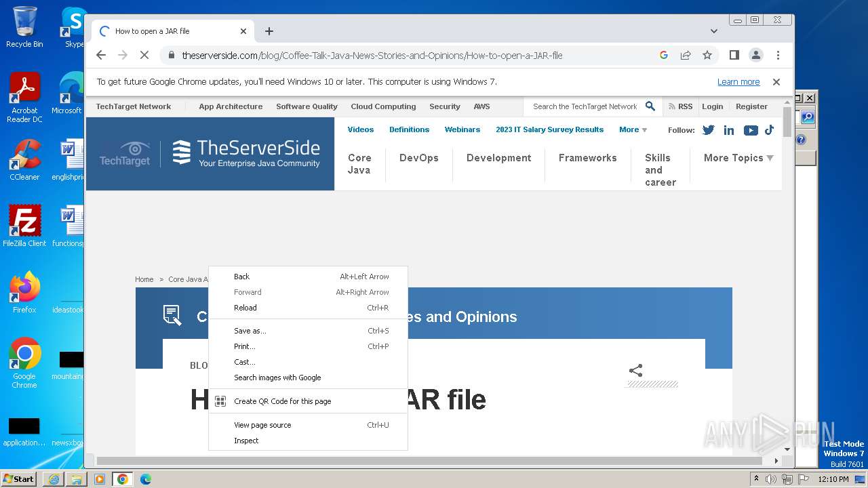Open the Chrome profile avatar
The width and height of the screenshot is (868, 488).
[755, 56]
